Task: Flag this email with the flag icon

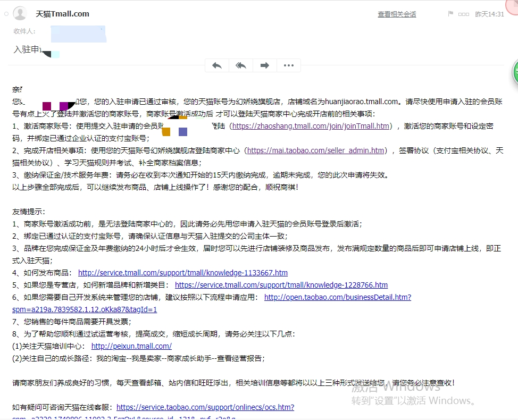Action: [x=450, y=14]
